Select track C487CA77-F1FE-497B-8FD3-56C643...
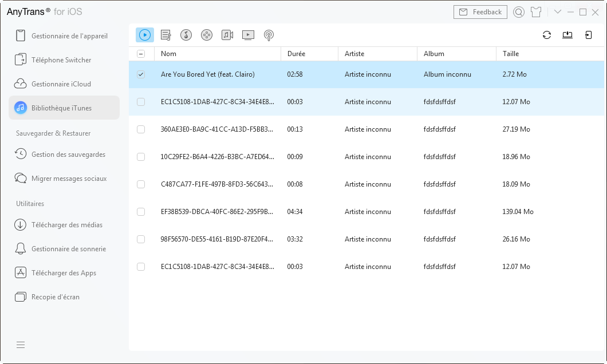The height and width of the screenshot is (364, 607). click(217, 184)
